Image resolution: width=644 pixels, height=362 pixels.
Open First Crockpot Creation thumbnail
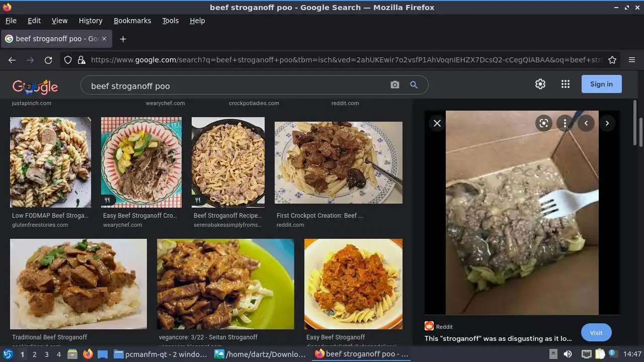pos(339,162)
